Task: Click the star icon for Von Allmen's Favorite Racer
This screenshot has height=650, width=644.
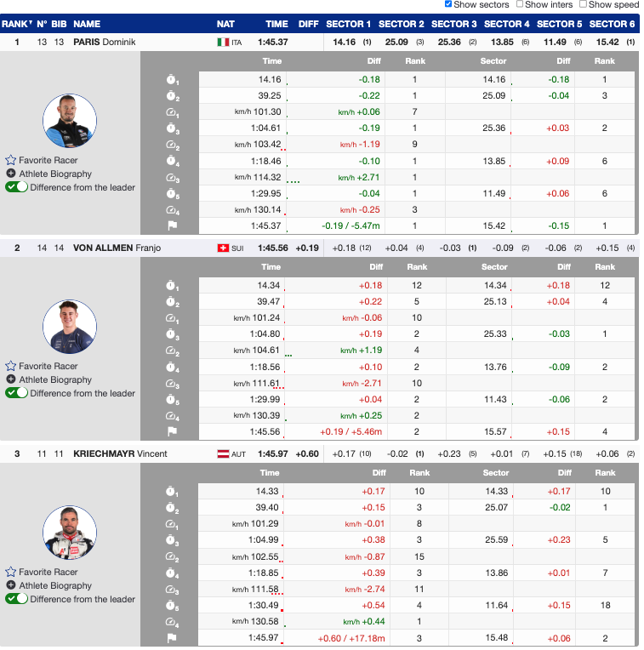Action: (x=11, y=366)
